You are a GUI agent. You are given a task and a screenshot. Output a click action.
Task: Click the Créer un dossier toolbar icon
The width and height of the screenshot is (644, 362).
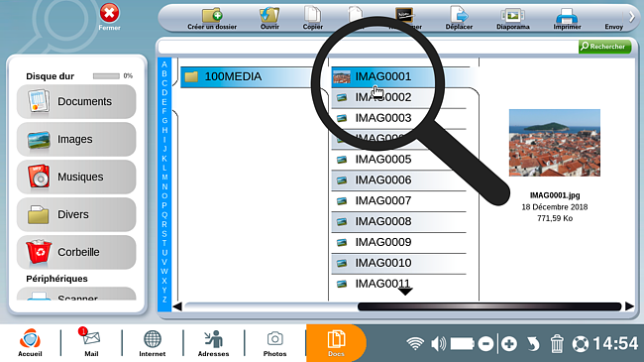coord(212,16)
